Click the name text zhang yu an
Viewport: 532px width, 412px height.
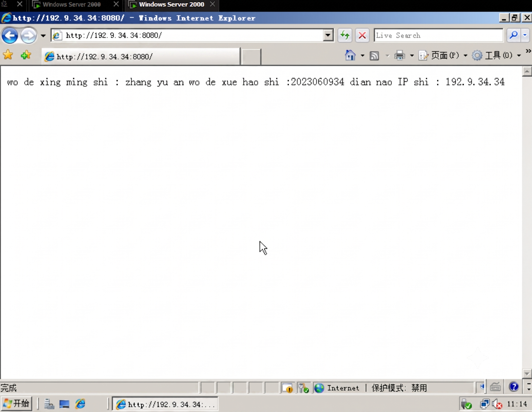pos(154,82)
